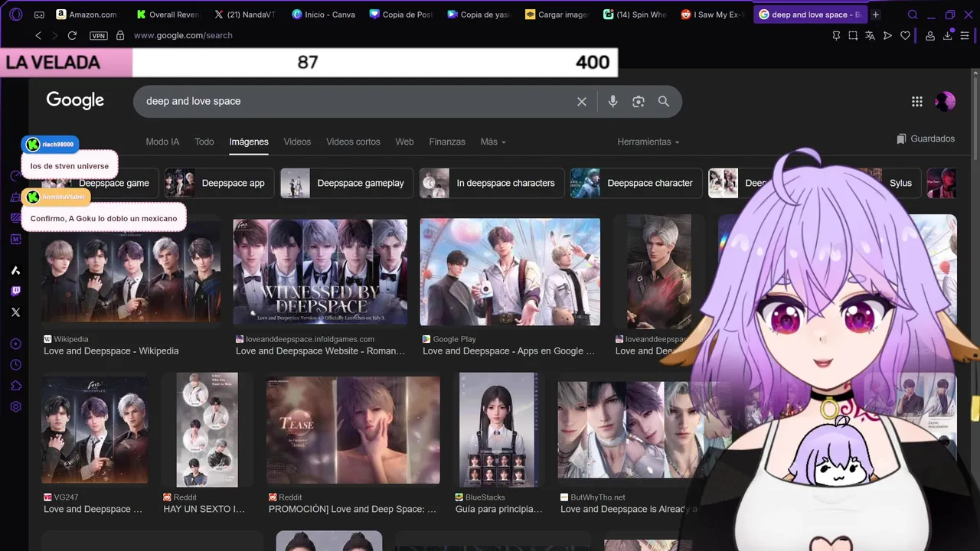
Task: Switch to the Inicio - Canva tab
Action: click(322, 15)
